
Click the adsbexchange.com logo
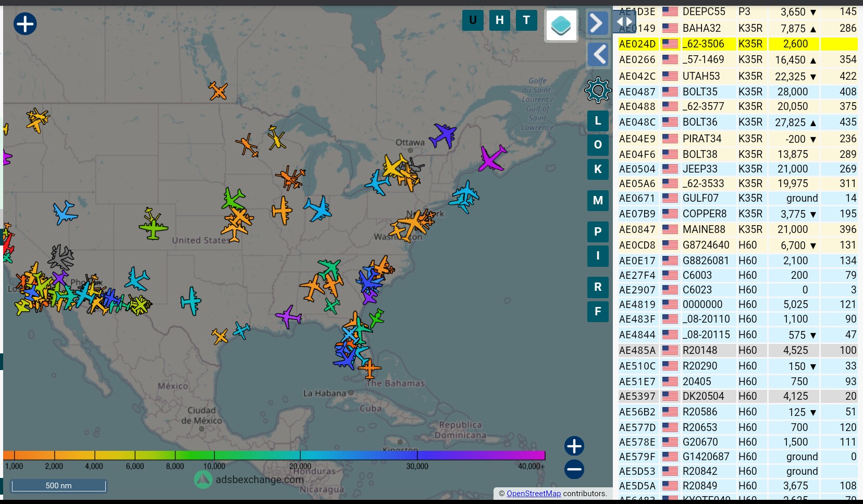tap(249, 480)
